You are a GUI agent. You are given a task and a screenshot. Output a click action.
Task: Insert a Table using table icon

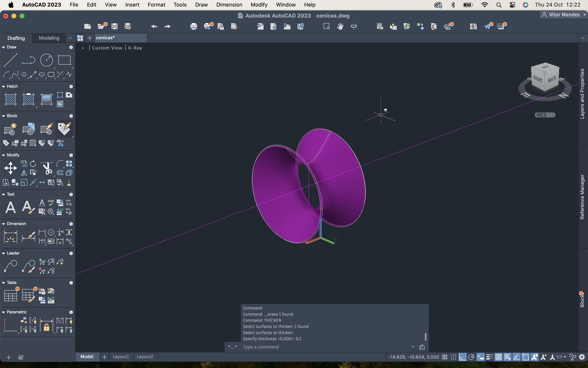11,295
